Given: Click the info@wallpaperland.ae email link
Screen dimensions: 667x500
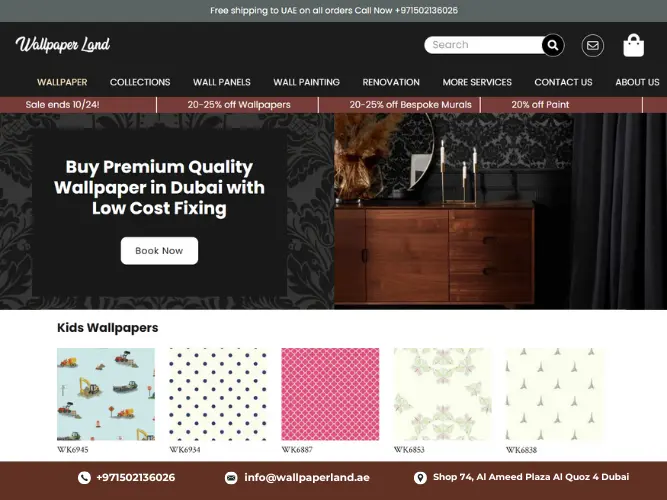Looking at the screenshot, I should click(x=307, y=477).
